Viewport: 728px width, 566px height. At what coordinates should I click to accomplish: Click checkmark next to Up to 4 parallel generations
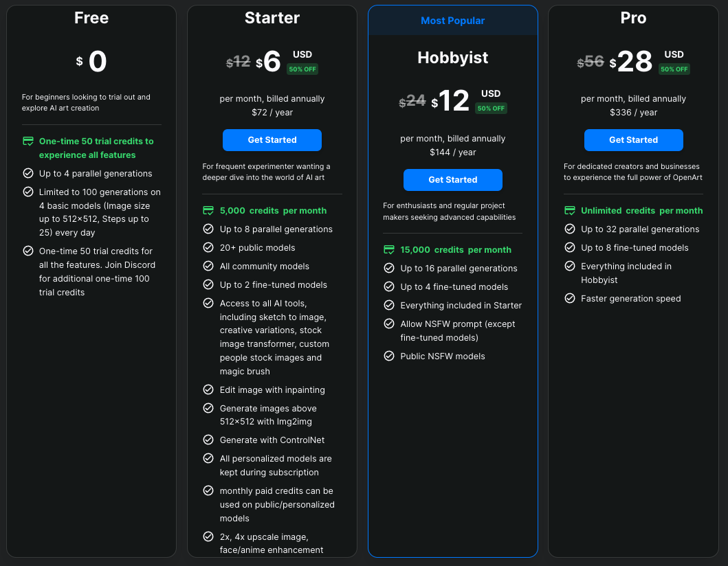click(x=28, y=174)
